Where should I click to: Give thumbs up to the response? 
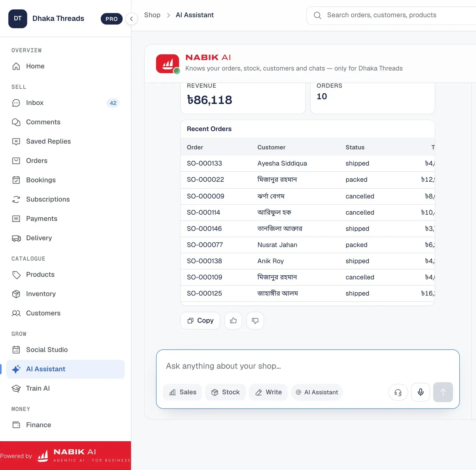click(233, 321)
